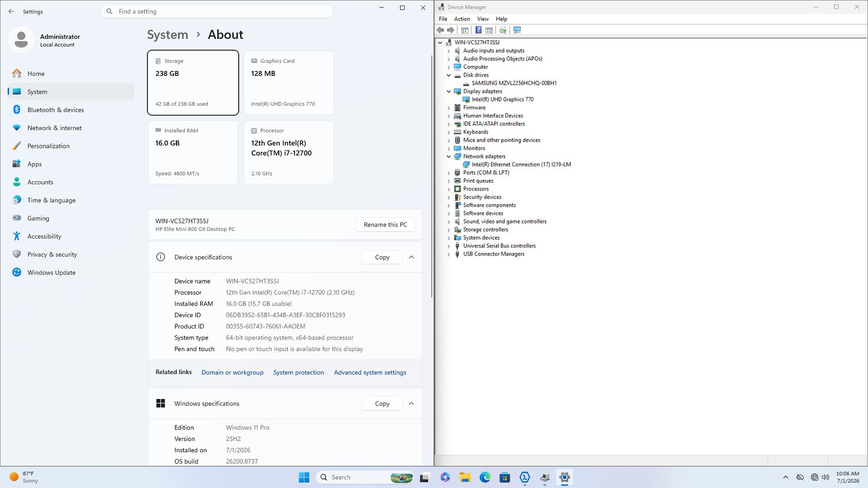
Task: Click the Update device driver toolbar icon
Action: tap(503, 30)
